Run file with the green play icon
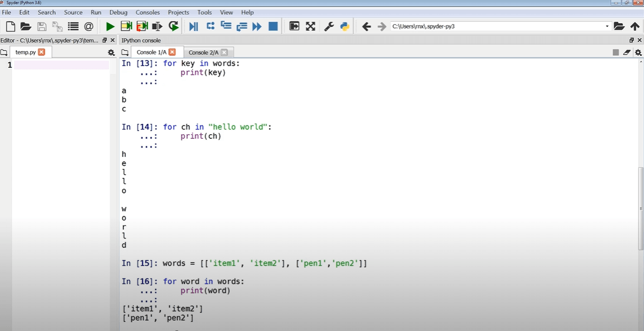 tap(110, 26)
